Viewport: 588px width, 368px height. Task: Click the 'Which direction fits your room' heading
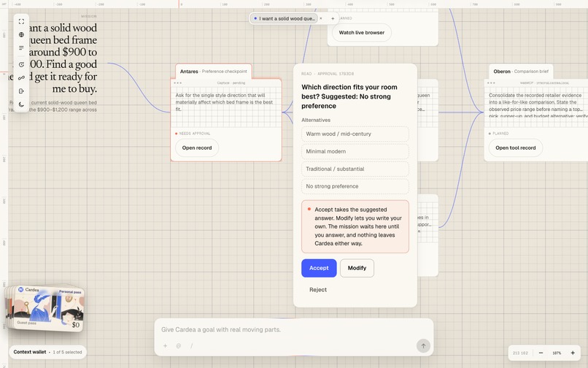349,96
